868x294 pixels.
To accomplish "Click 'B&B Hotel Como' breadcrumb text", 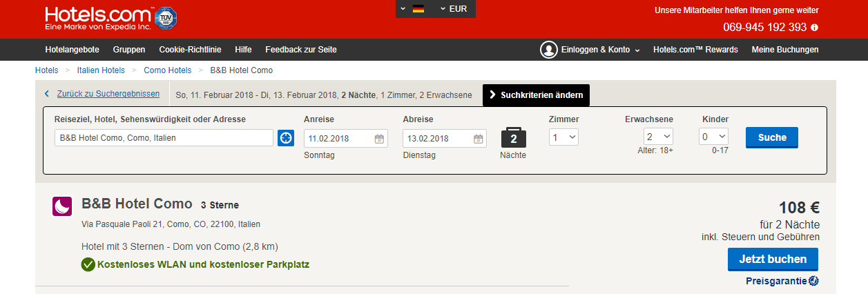I will (241, 70).
